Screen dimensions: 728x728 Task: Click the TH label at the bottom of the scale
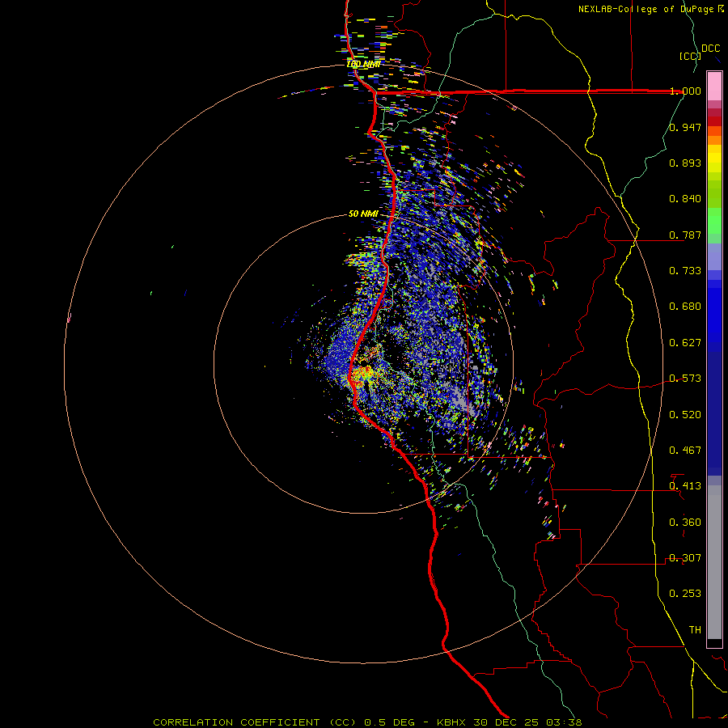pos(695,630)
